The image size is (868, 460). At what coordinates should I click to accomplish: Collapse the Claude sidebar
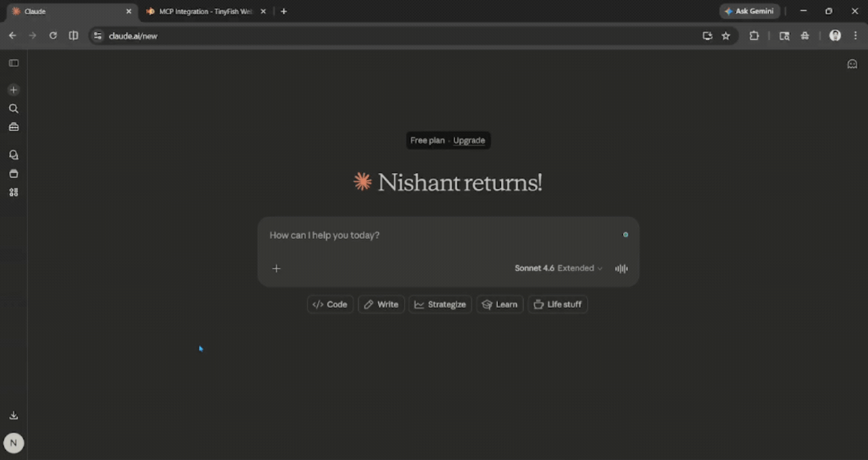pyautogui.click(x=13, y=62)
